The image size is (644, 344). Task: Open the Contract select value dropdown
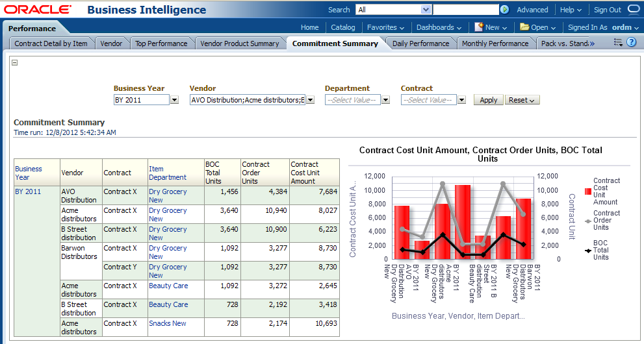(x=461, y=100)
